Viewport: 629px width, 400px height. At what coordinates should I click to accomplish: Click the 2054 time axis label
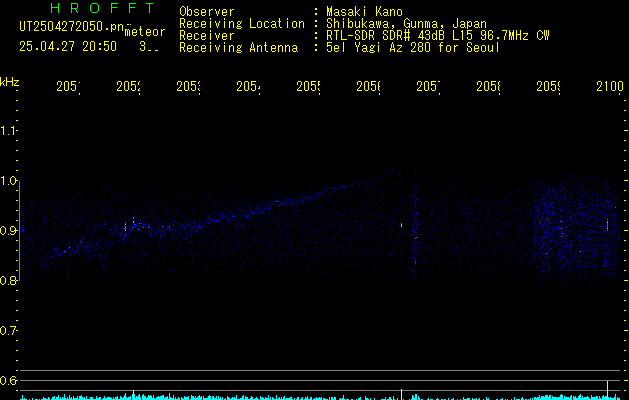(x=248, y=86)
